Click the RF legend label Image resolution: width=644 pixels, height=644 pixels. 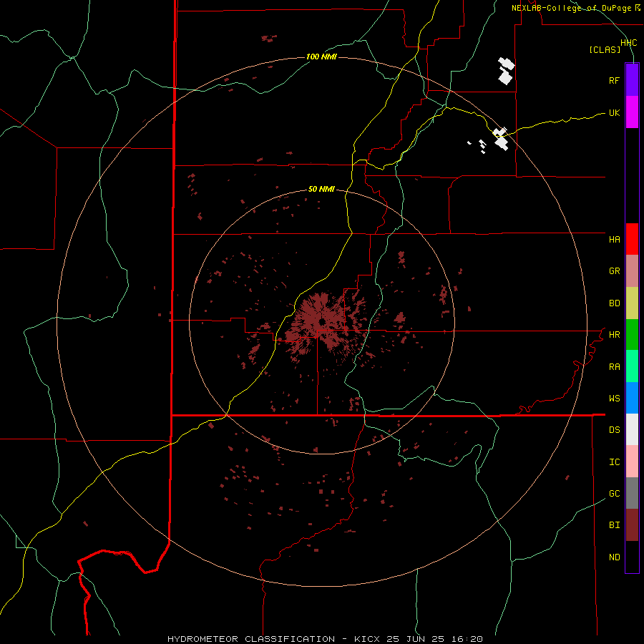(x=614, y=80)
